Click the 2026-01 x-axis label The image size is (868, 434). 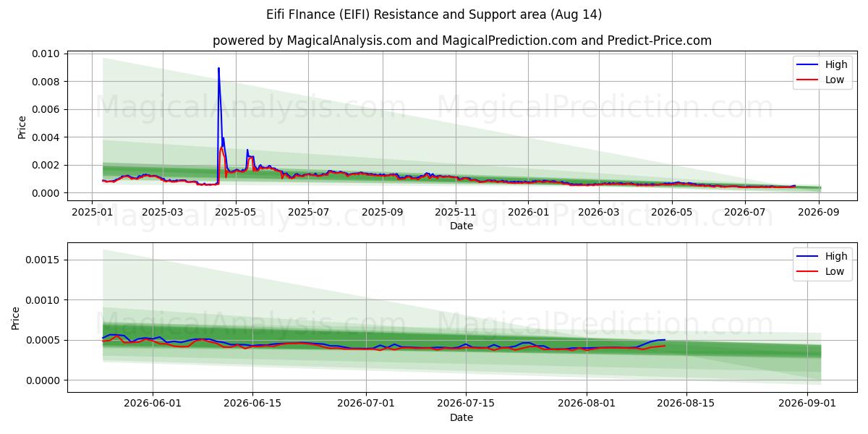(x=528, y=212)
